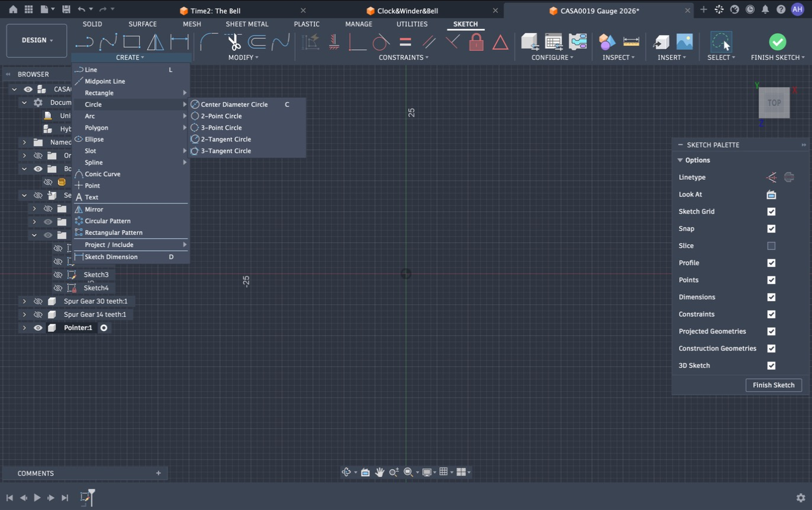Select the Trim scissors tool
This screenshot has height=510, width=812.
pos(233,42)
